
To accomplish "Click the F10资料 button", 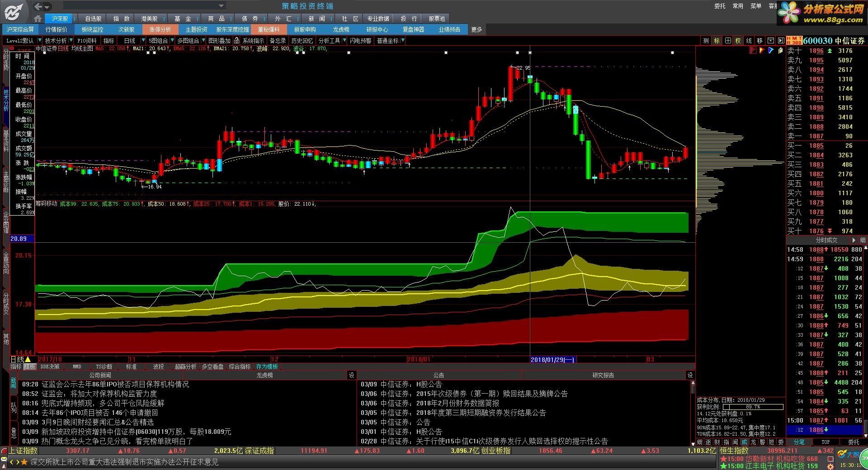I will (x=87, y=41).
